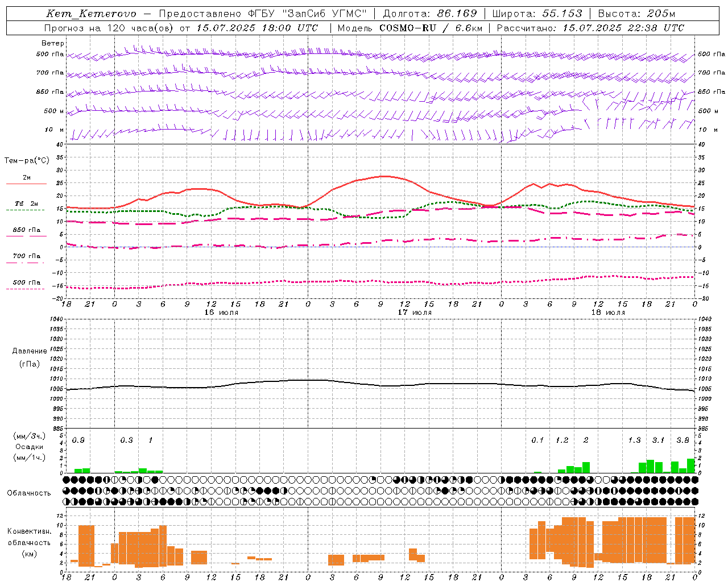The width and height of the screenshot is (728, 582).
Task: Click the Kem_Kemerovo station title
Action: pyautogui.click(x=91, y=14)
